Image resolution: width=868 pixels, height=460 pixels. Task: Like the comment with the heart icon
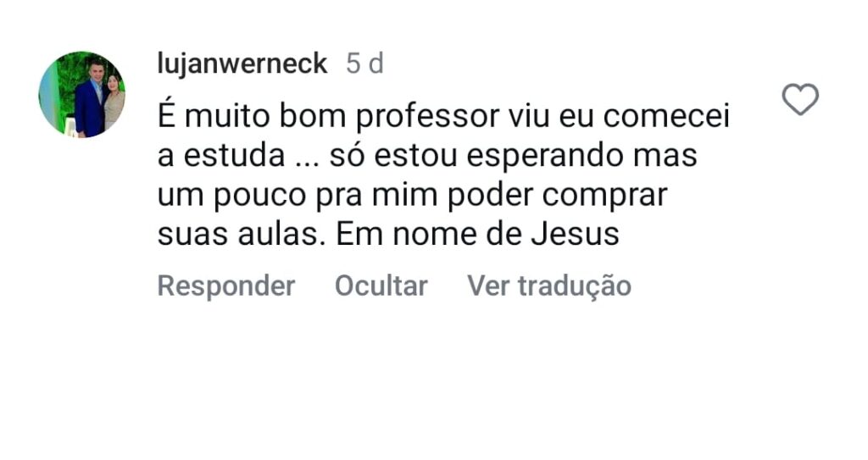pos(799,100)
